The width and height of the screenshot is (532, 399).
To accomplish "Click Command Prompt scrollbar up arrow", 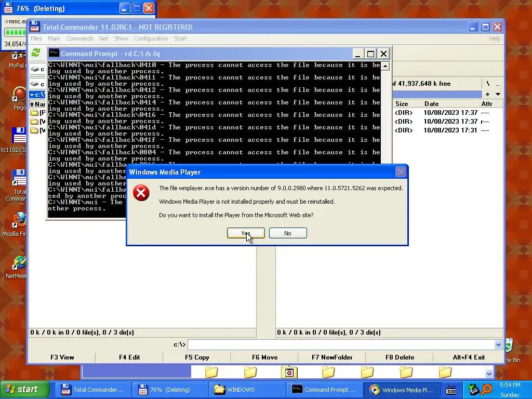I will pyautogui.click(x=385, y=66).
